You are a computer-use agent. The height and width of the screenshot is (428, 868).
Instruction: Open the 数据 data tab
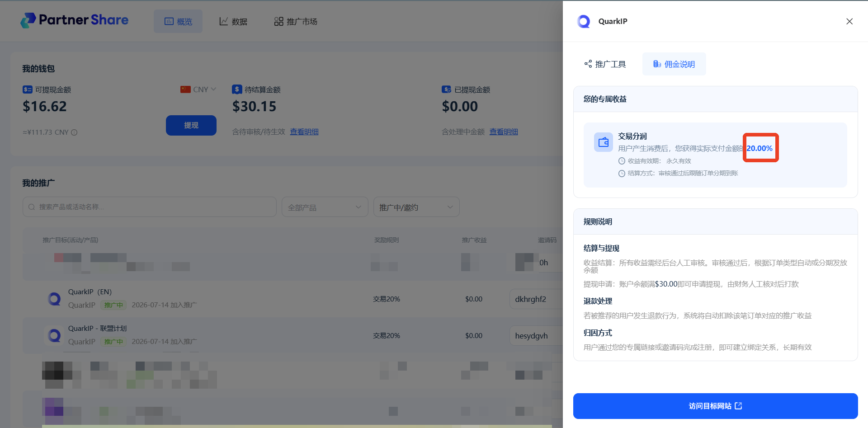click(233, 21)
